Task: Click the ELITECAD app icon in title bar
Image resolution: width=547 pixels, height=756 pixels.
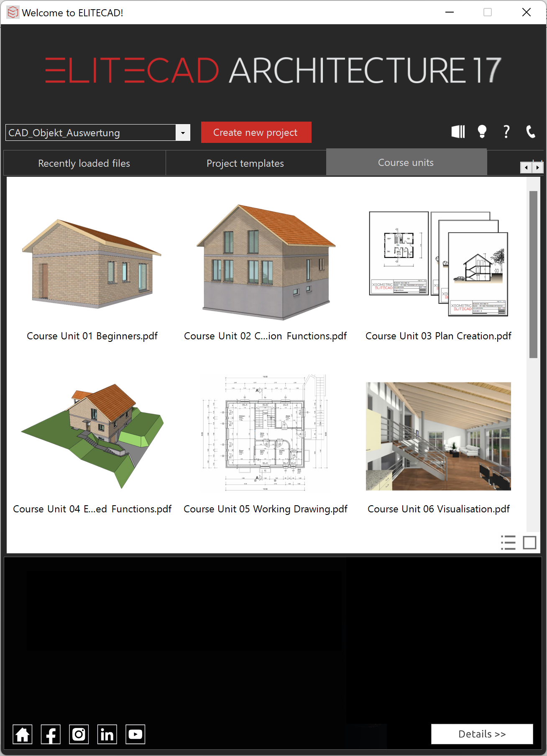Action: [x=13, y=13]
